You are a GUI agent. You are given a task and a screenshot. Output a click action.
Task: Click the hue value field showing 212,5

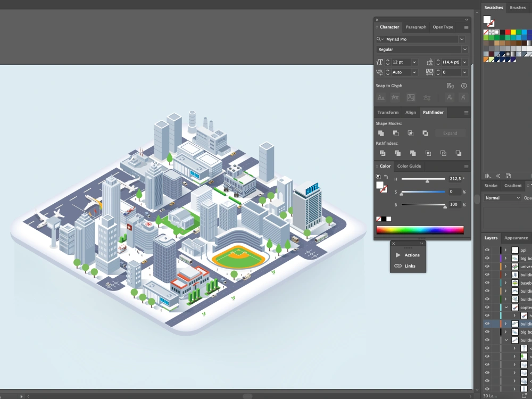click(x=455, y=179)
